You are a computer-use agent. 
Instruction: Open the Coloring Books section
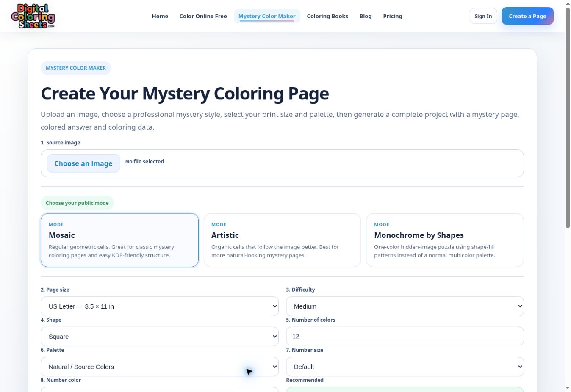point(327,16)
